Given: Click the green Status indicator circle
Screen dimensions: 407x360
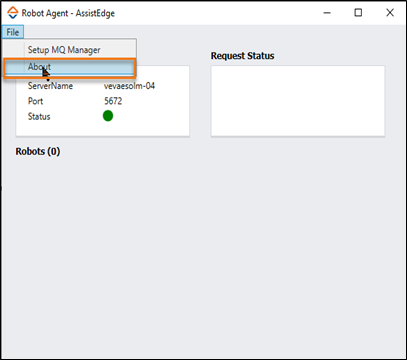Looking at the screenshot, I should tap(108, 116).
